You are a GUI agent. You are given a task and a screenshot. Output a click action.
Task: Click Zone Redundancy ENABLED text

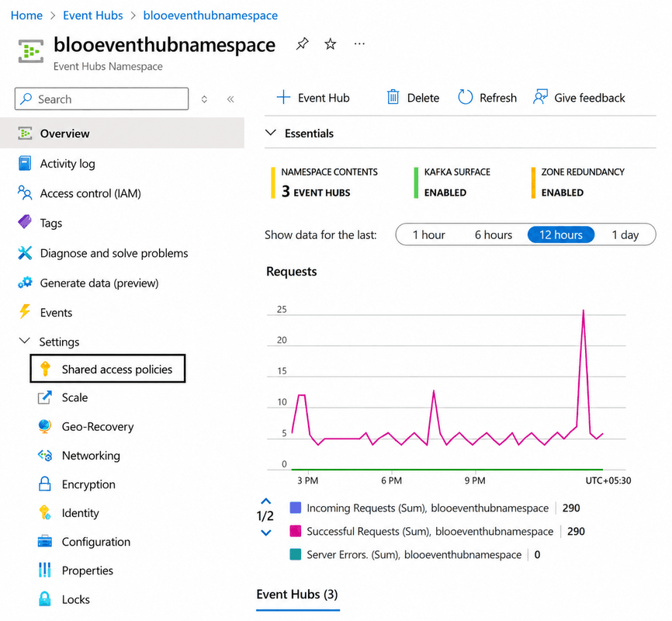pos(563,193)
